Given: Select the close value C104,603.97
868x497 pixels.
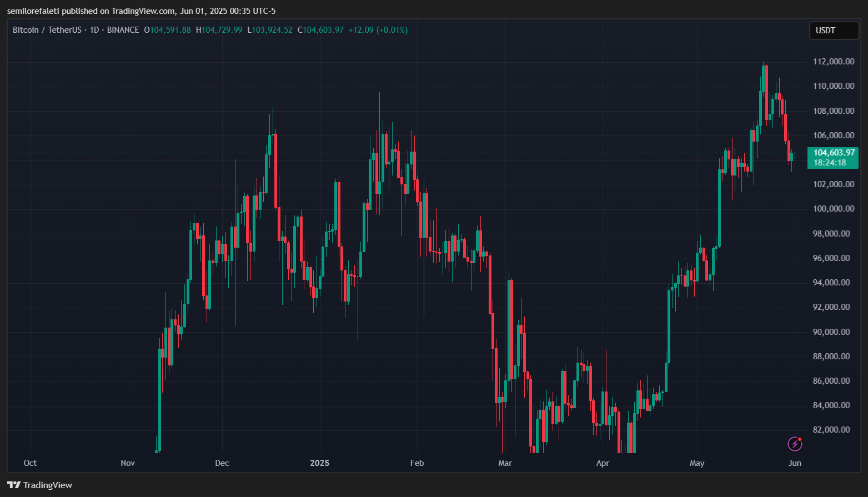Looking at the screenshot, I should (x=320, y=30).
